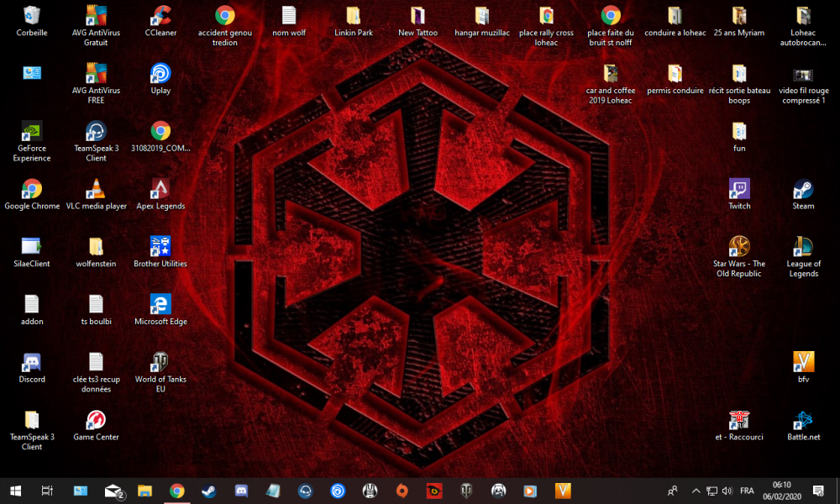Select the Linkin Park folder
Screen dimensions: 840x504
click(x=353, y=22)
